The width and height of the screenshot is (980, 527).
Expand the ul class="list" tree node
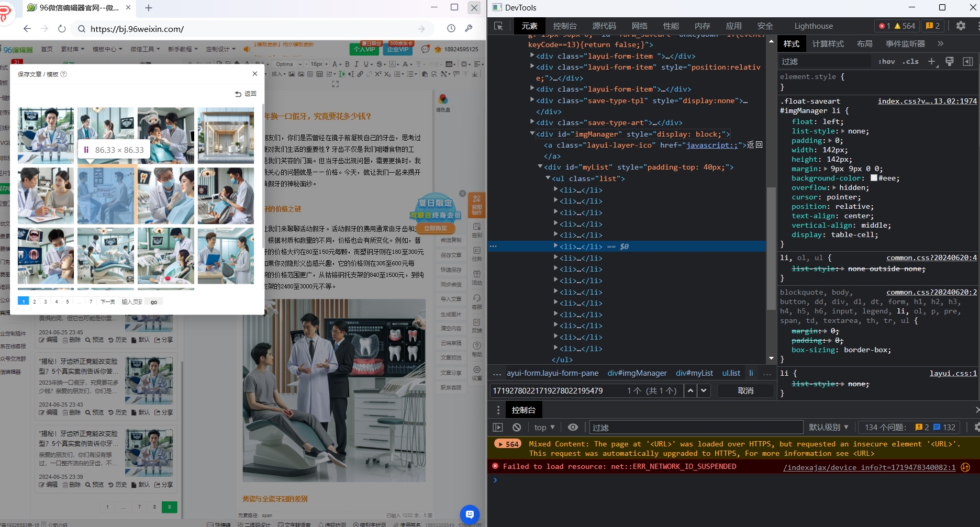[548, 178]
